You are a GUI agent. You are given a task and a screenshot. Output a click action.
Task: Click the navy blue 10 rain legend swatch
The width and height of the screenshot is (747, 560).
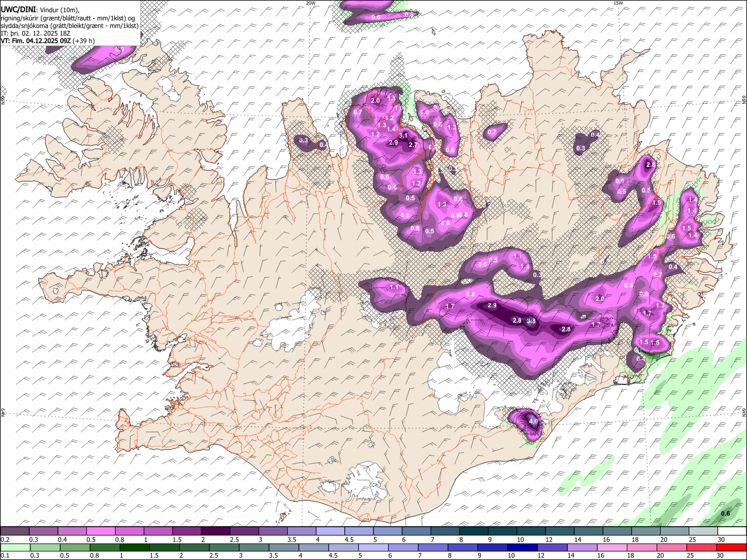tap(522, 547)
